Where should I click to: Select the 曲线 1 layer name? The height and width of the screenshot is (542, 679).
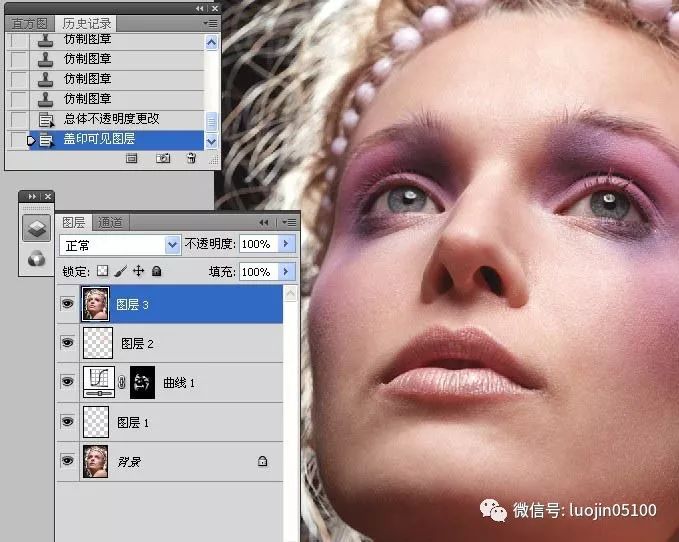(179, 383)
